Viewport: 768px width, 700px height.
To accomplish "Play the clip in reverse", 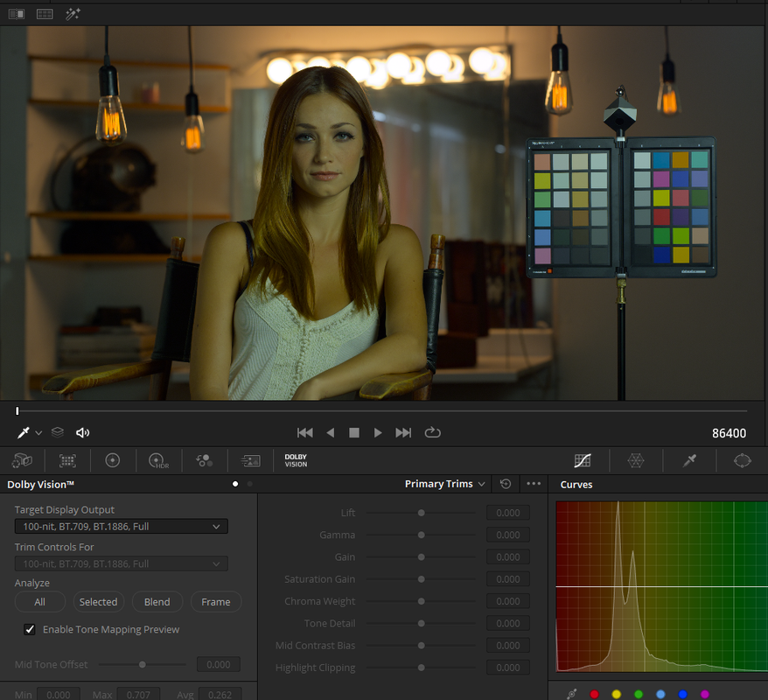I will pos(331,432).
